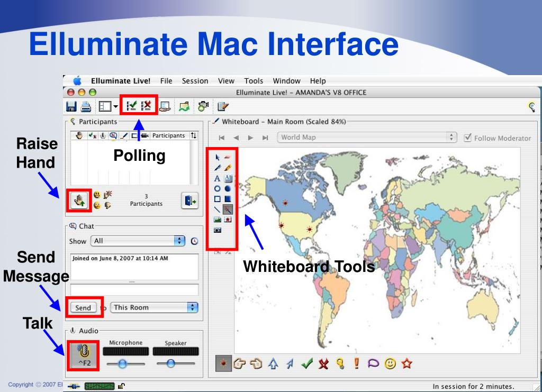Click the Save floppy disk toolbar icon

71,106
